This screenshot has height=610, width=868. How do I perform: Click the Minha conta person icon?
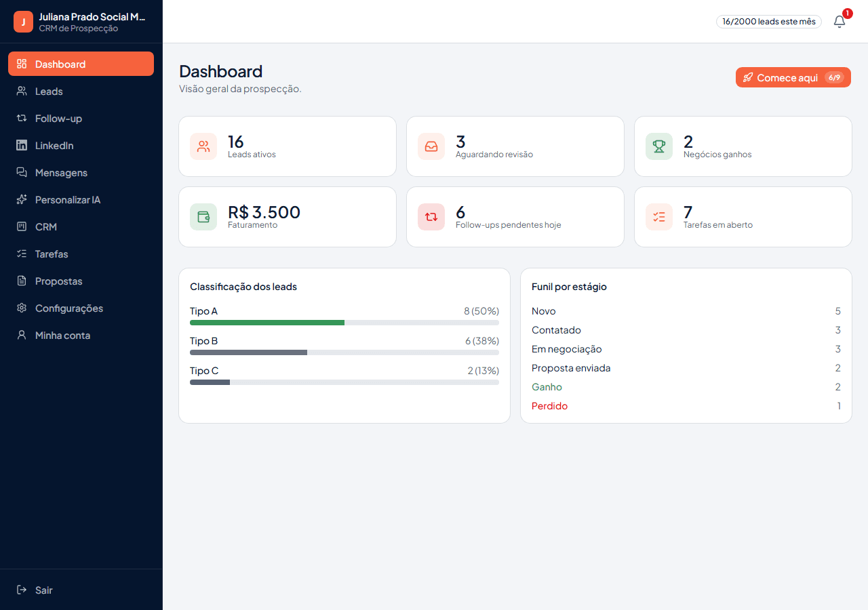[x=22, y=335]
